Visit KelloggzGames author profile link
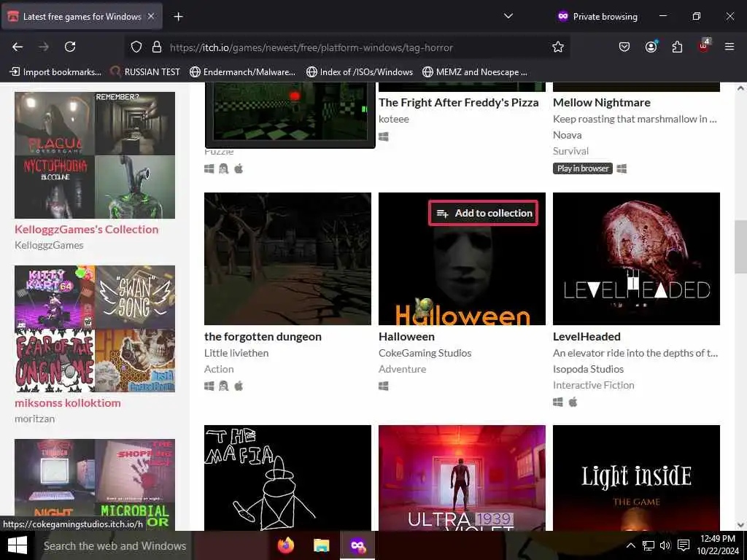Viewport: 747px width, 560px height. point(49,245)
